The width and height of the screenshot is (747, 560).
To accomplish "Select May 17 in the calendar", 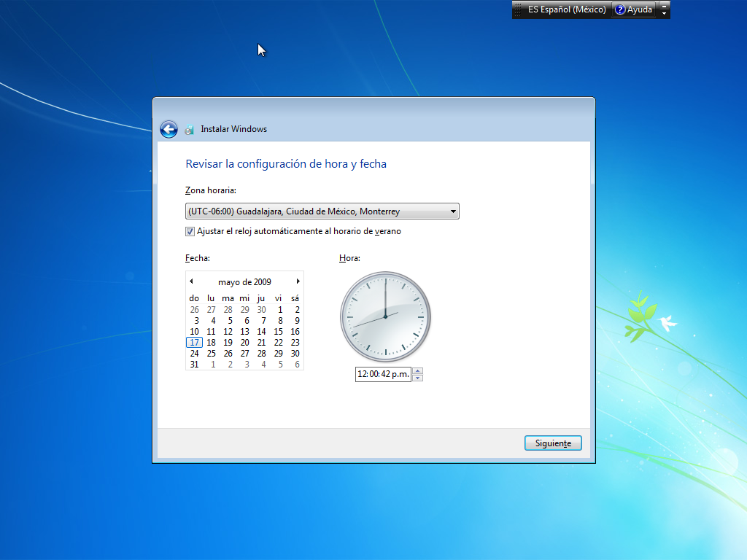I will [194, 343].
